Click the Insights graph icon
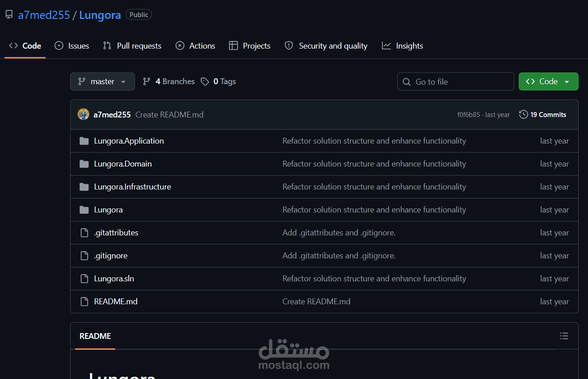This screenshot has height=379, width=588. click(x=386, y=46)
